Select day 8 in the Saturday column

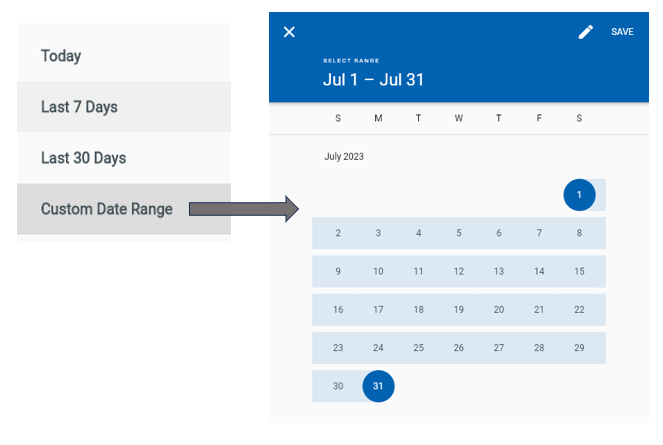pos(579,233)
